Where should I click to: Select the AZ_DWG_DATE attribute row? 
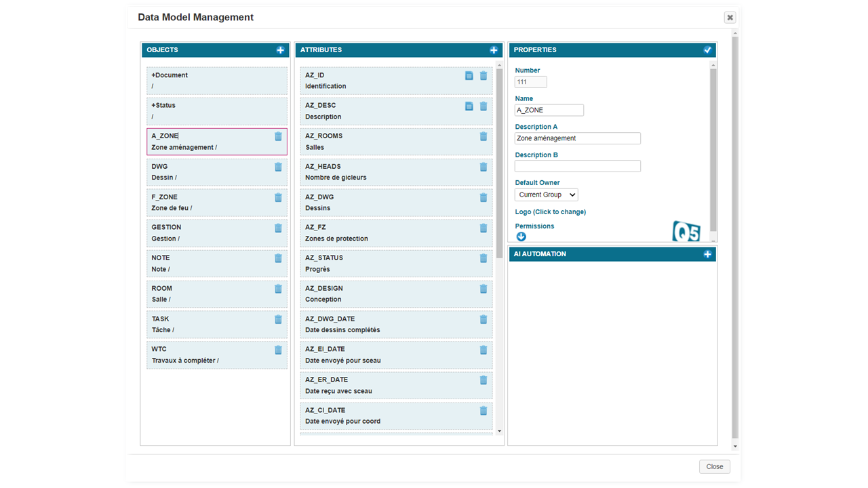click(x=397, y=325)
